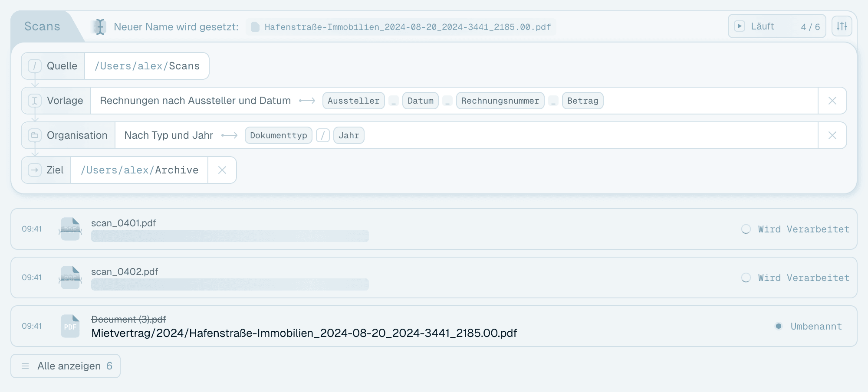Open the sliders settings button
The height and width of the screenshot is (392, 868).
click(842, 26)
